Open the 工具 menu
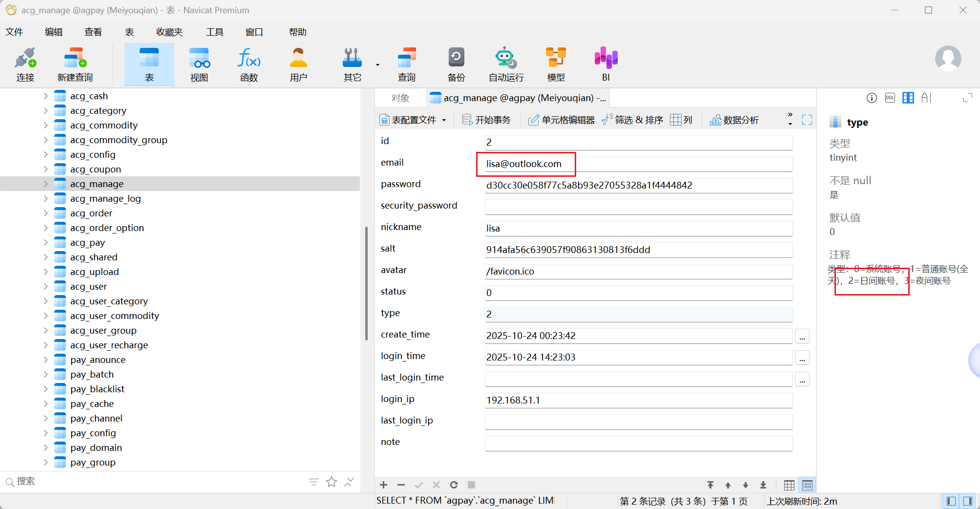The width and height of the screenshot is (980, 509). (214, 32)
